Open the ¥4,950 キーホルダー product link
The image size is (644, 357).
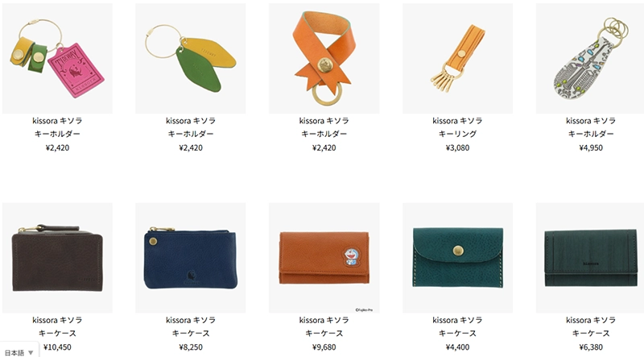(591, 134)
